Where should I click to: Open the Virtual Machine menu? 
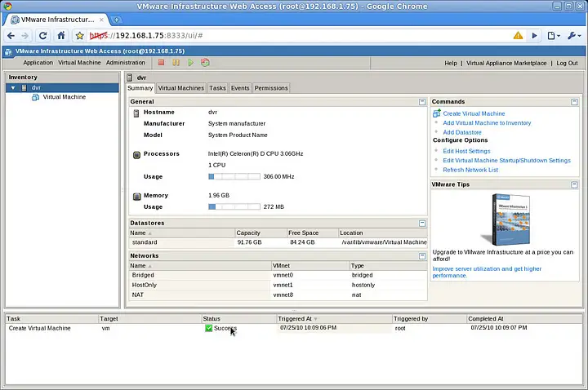79,63
